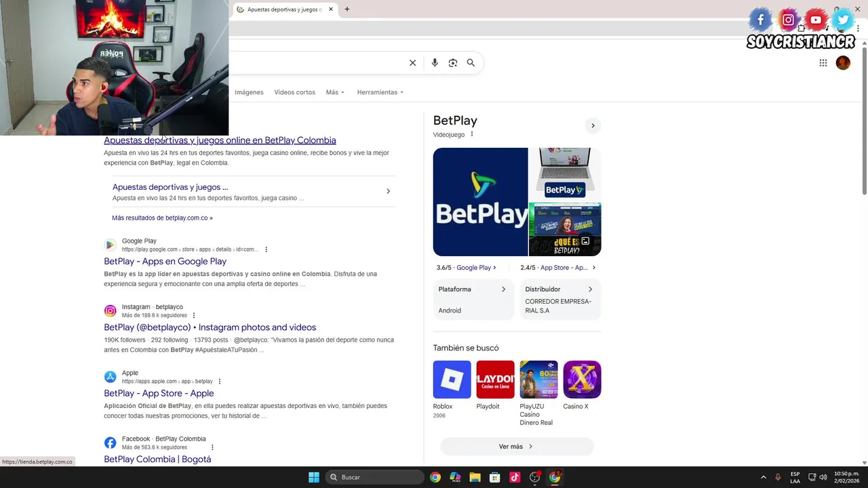The height and width of the screenshot is (488, 868).
Task: Open BetPlay (@betplayco) Instagram result
Action: pos(210,327)
